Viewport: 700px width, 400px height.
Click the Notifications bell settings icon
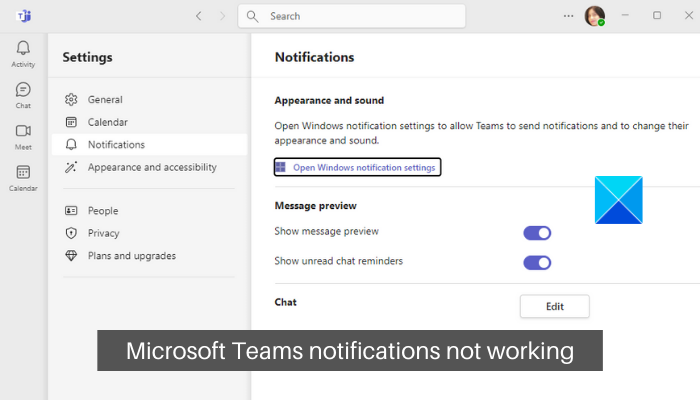click(x=71, y=144)
